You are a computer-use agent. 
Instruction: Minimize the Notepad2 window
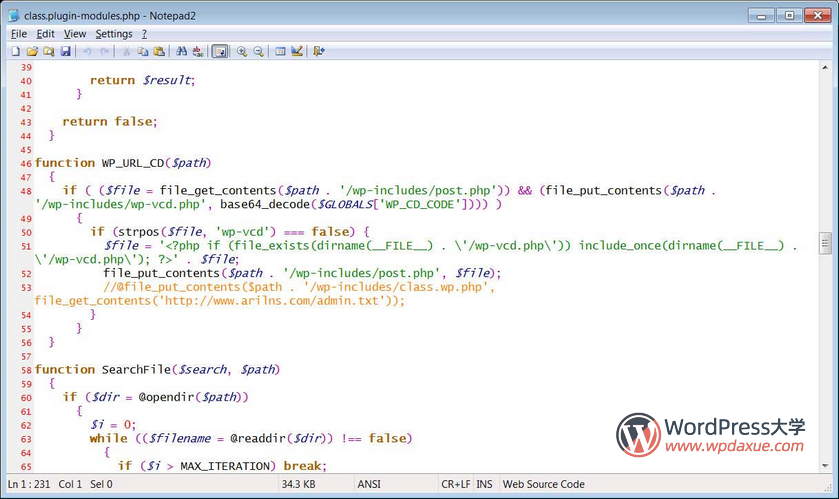(761, 16)
